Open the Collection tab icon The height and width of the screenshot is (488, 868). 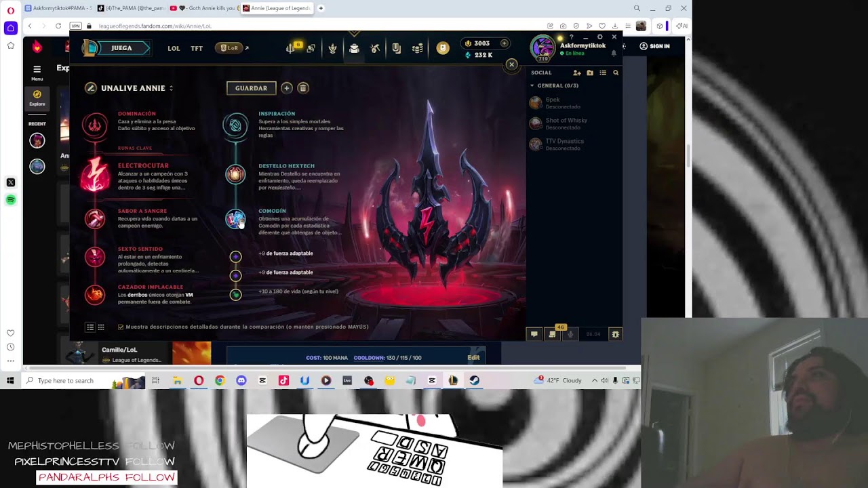point(354,48)
